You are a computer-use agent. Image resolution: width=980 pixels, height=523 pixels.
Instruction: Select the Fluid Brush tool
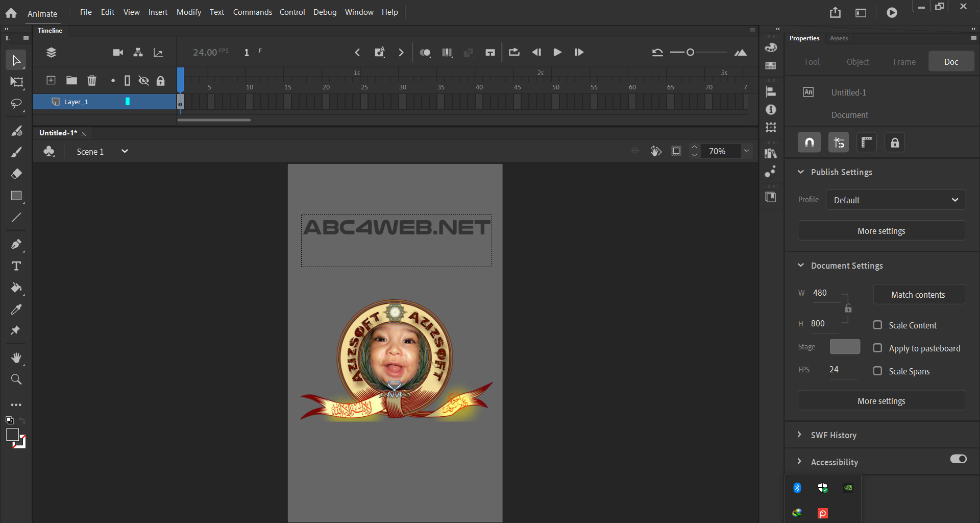click(16, 131)
